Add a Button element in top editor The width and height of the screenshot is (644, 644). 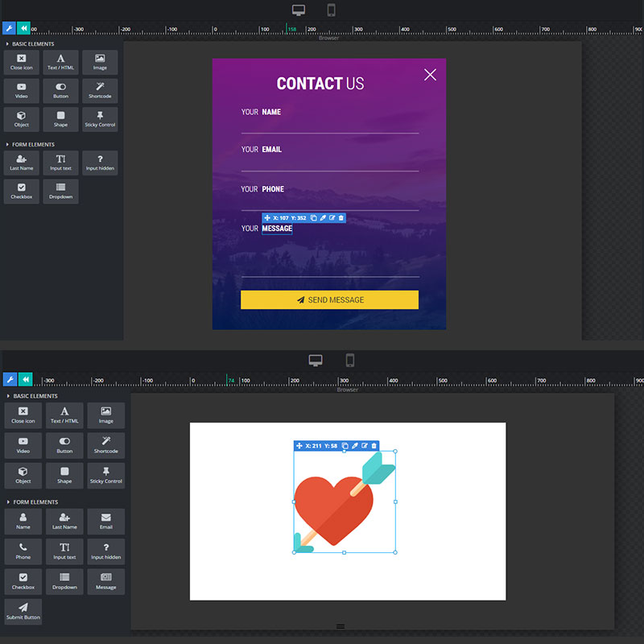[x=61, y=91]
